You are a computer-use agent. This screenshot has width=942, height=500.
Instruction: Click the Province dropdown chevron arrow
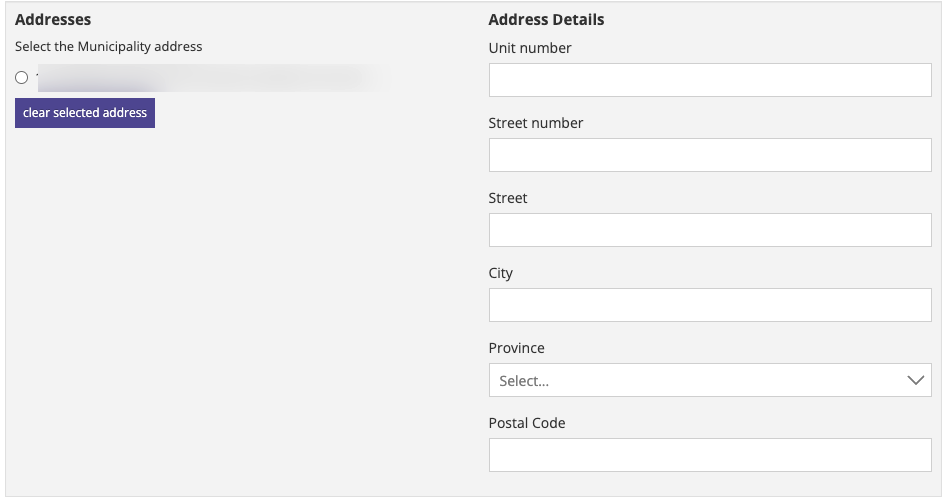click(x=915, y=380)
